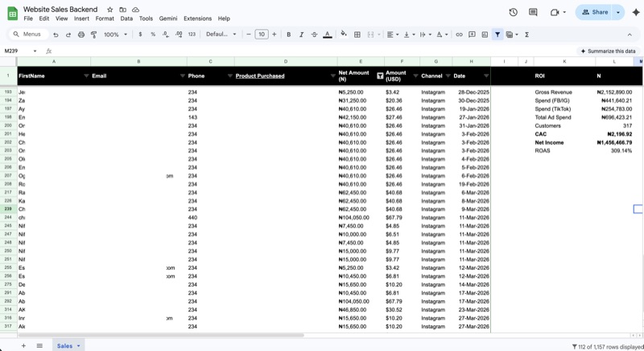Screen dimensions: 644x351
Task: Open the Format menu
Action: [105, 19]
